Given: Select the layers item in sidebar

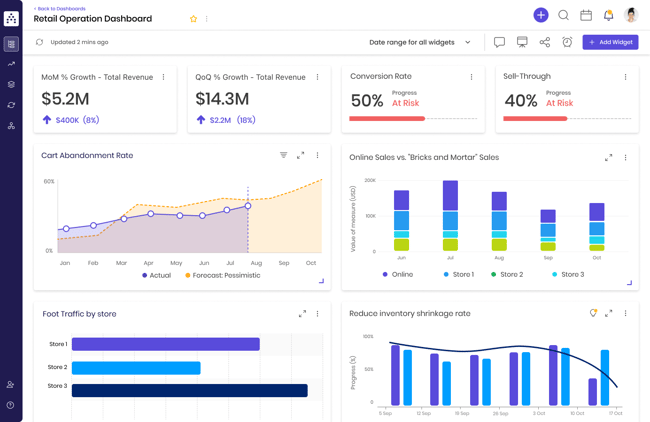Looking at the screenshot, I should 11,85.
